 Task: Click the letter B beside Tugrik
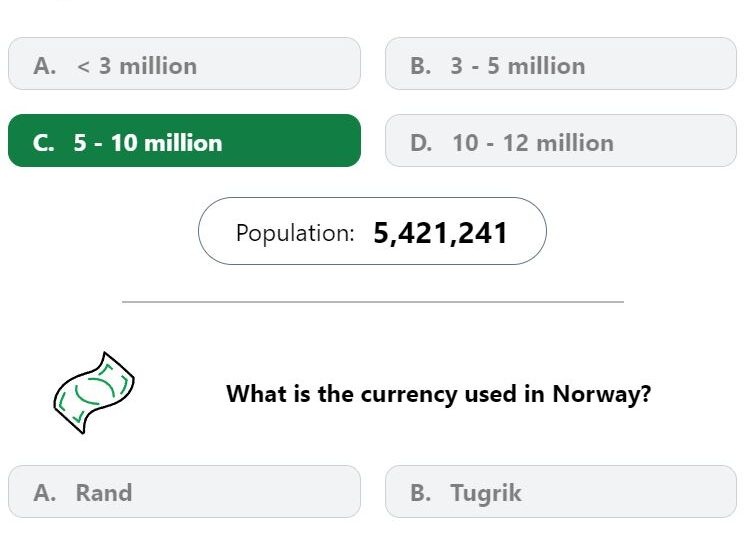pyautogui.click(x=420, y=492)
